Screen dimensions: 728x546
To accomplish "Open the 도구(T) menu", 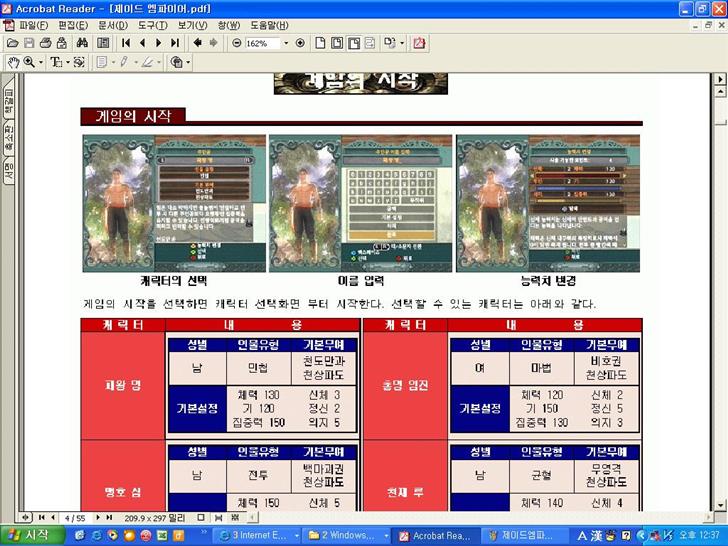I will [153, 26].
